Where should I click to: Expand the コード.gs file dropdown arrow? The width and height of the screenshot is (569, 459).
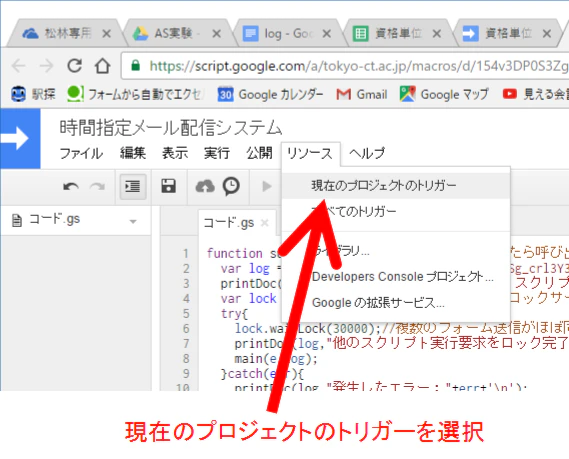click(x=133, y=221)
